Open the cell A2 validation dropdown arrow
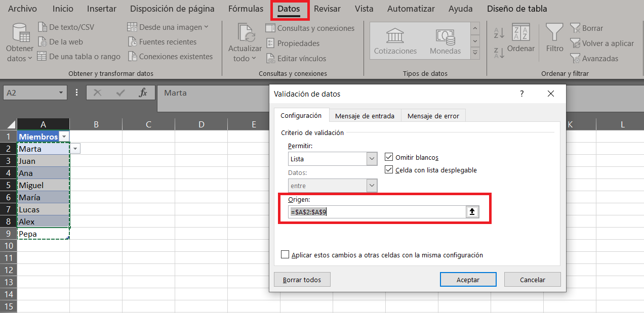This screenshot has height=313, width=644. click(x=75, y=149)
